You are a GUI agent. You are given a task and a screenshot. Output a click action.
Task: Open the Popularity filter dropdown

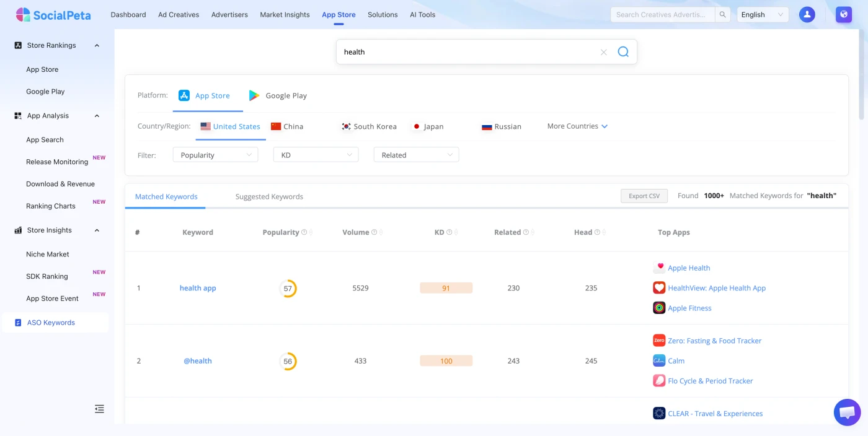215,155
